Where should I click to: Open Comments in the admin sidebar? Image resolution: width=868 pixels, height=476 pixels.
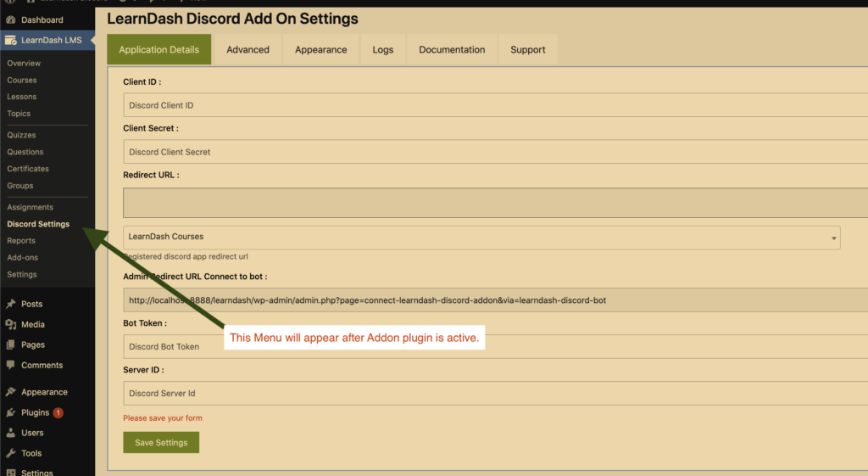coord(42,365)
